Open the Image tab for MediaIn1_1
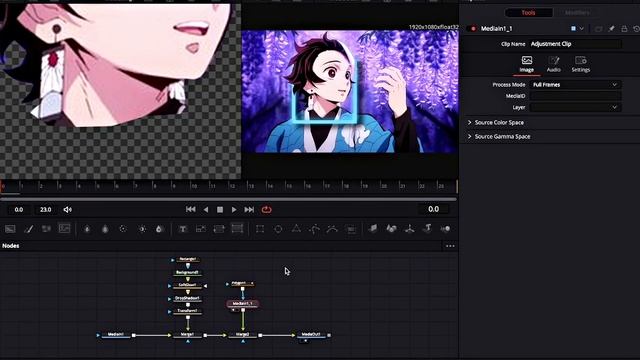 [527, 64]
